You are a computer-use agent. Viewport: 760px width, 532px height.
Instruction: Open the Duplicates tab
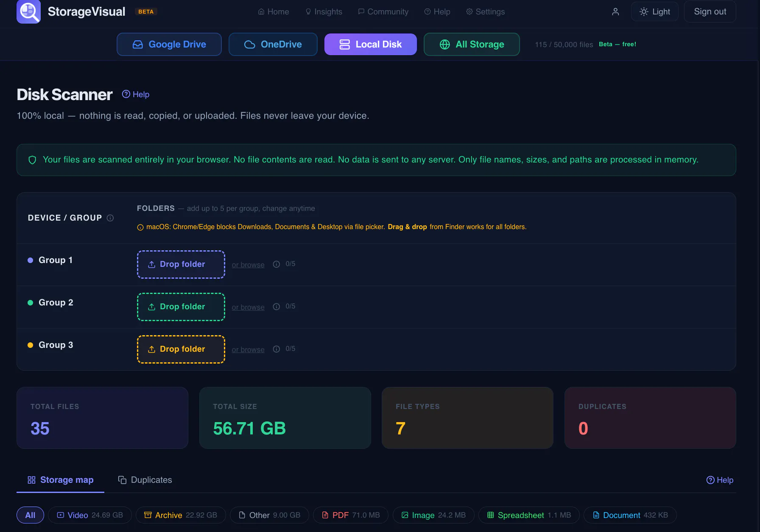point(145,480)
